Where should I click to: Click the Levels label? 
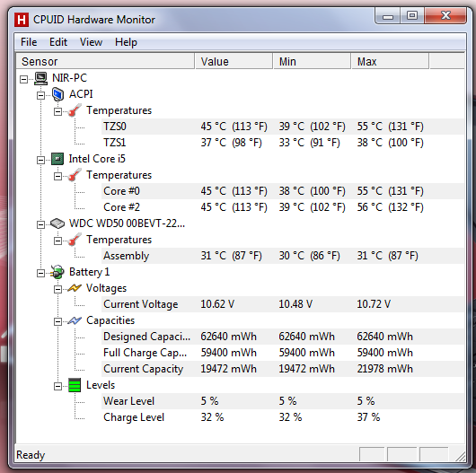(x=101, y=385)
